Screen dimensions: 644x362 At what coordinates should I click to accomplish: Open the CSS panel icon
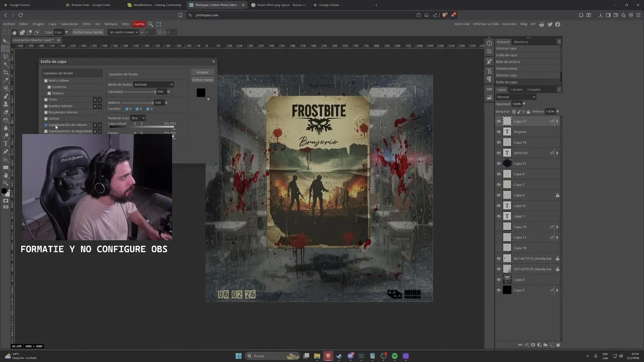pos(489,89)
